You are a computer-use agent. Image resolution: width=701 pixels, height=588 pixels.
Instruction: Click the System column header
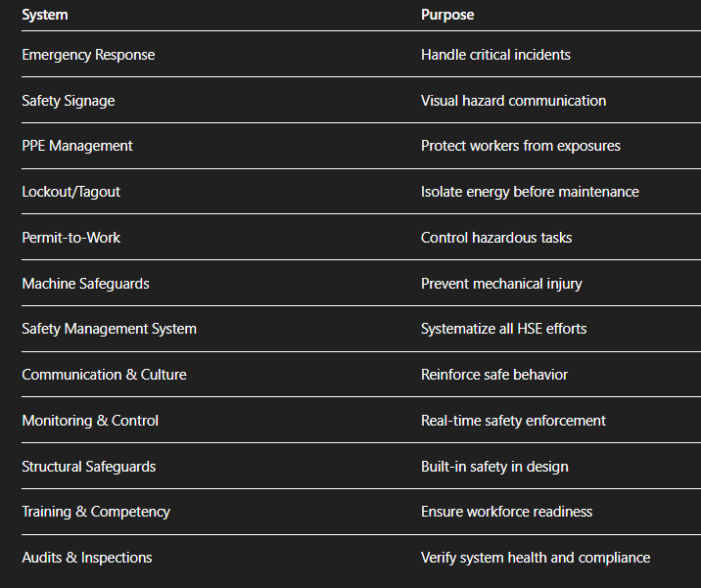tap(45, 15)
